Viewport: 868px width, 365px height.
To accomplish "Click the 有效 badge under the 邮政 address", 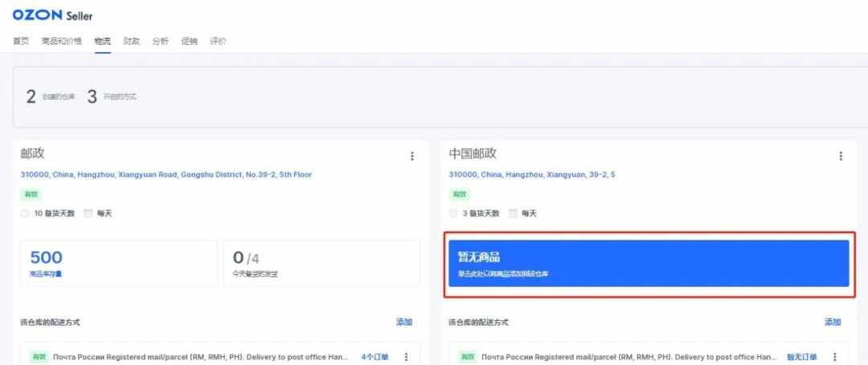I will coord(31,195).
